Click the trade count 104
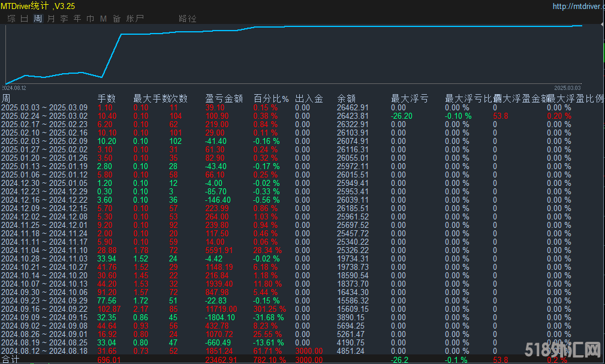This screenshot has width=605, height=364. [176, 116]
